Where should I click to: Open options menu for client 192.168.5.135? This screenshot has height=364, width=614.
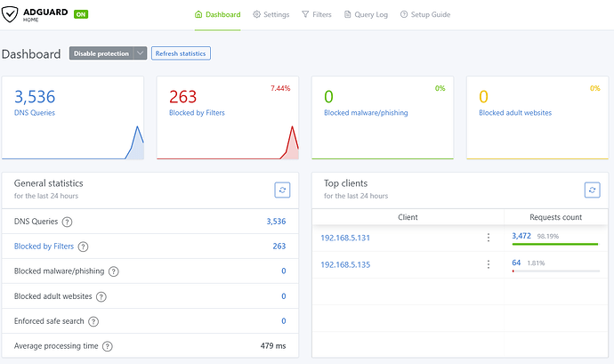[x=488, y=264]
